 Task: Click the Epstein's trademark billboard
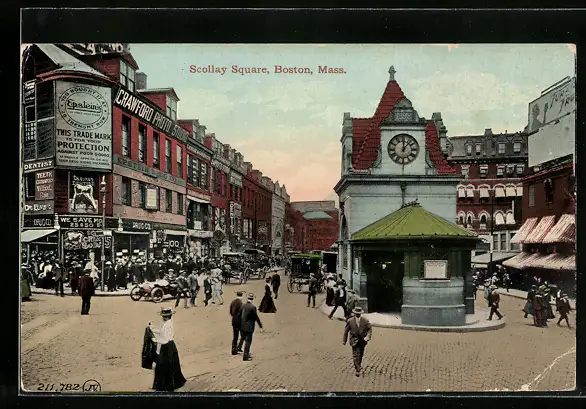pos(83,126)
